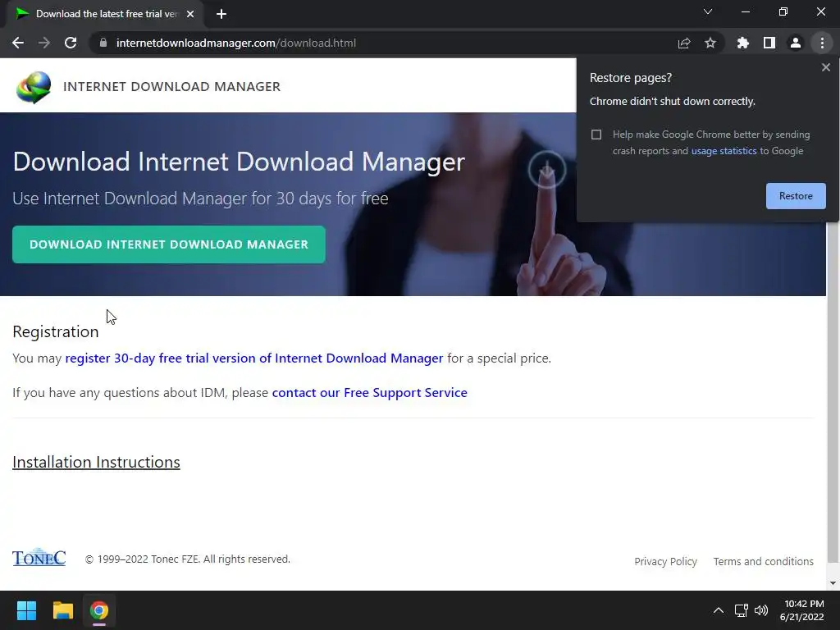Viewport: 840px width, 630px height.
Task: Click the Chrome icon in the taskbar
Action: point(99,610)
